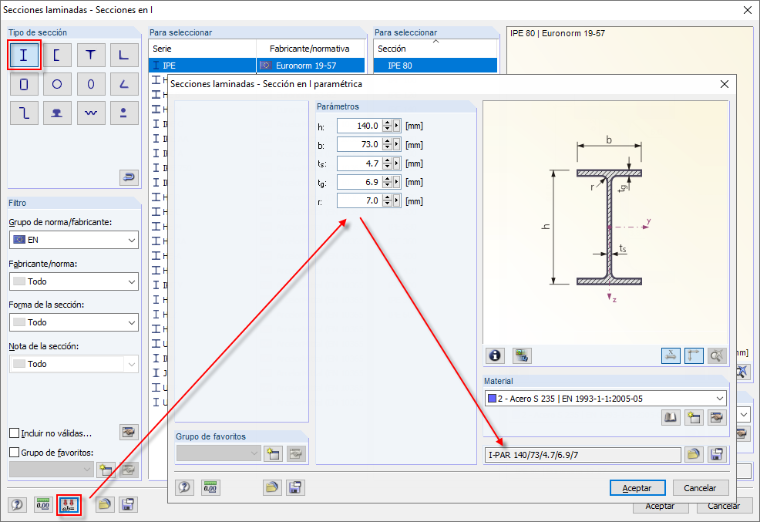Click Cancelar in the parametric dialog
The width and height of the screenshot is (760, 522).
coord(700,488)
